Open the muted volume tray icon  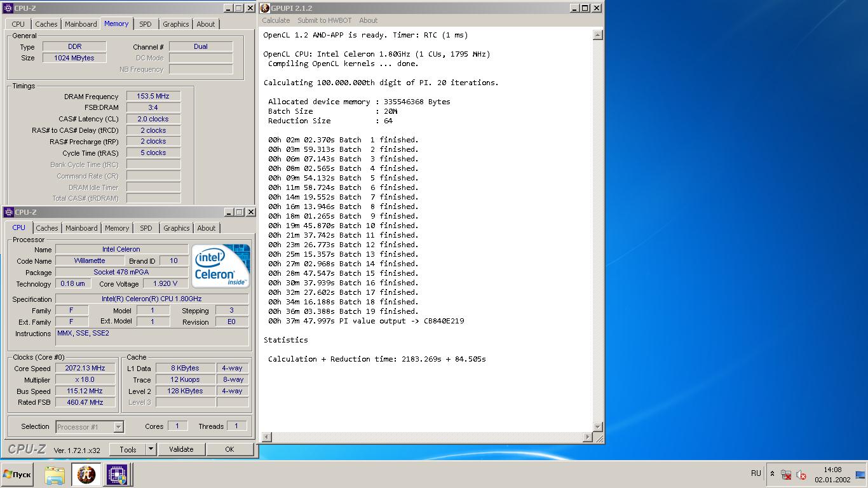pyautogui.click(x=801, y=475)
